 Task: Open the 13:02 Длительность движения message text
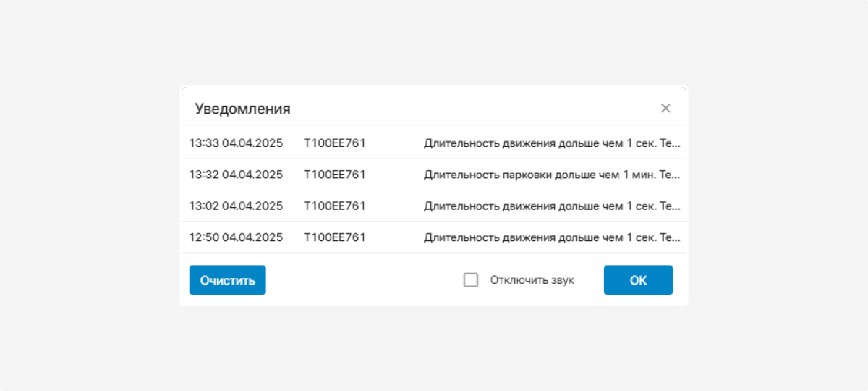pyautogui.click(x=552, y=206)
